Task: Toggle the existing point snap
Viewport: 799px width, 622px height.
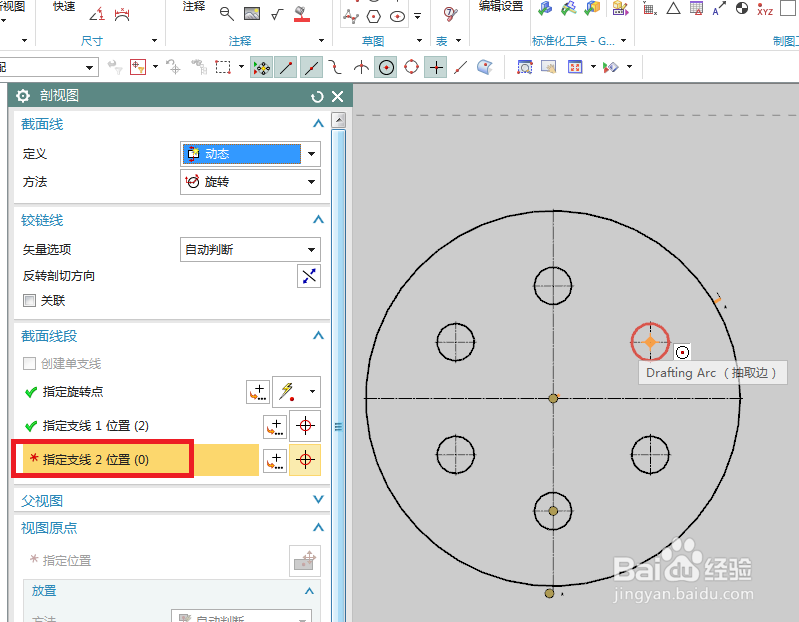Action: point(436,67)
